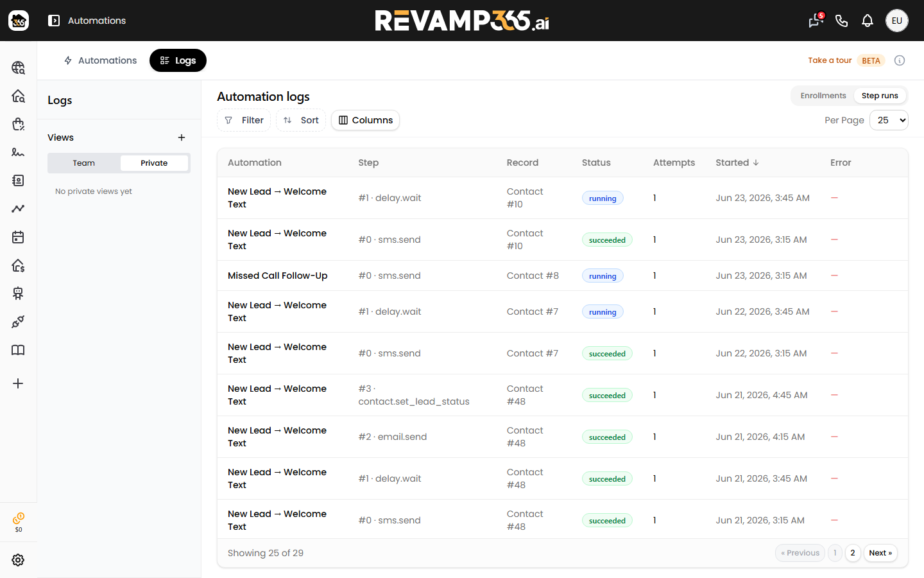The image size is (924, 578).
Task: Click the Status column header
Action: point(596,162)
